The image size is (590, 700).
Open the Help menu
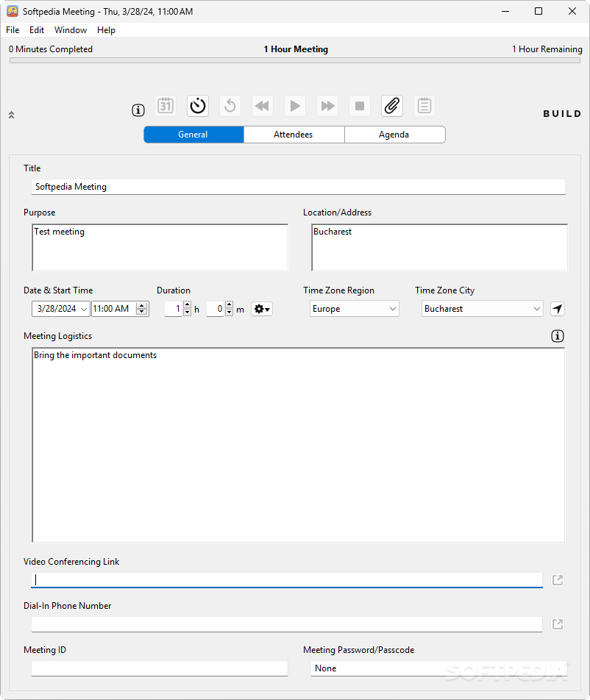(x=106, y=30)
